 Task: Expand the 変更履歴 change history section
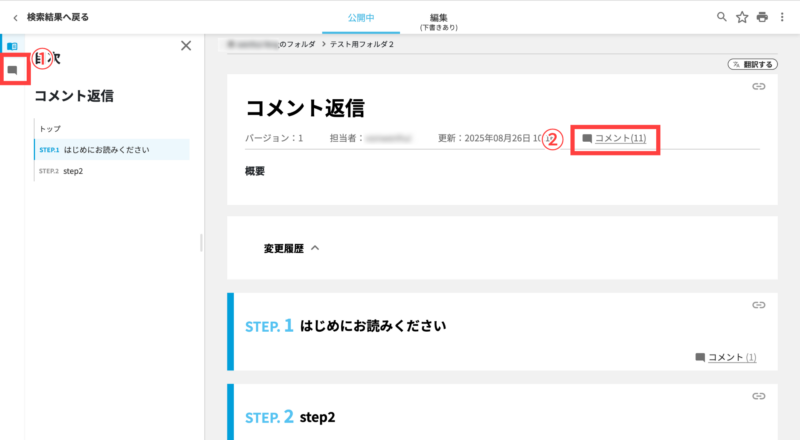[289, 248]
